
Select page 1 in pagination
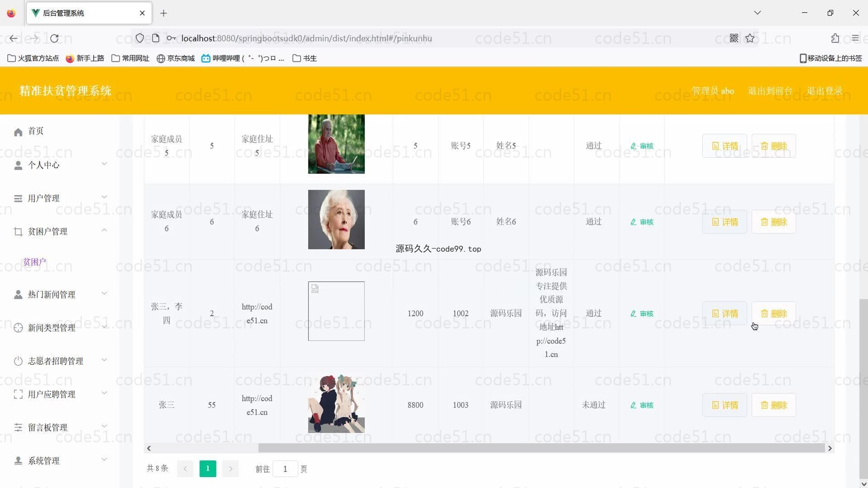pyautogui.click(x=208, y=469)
